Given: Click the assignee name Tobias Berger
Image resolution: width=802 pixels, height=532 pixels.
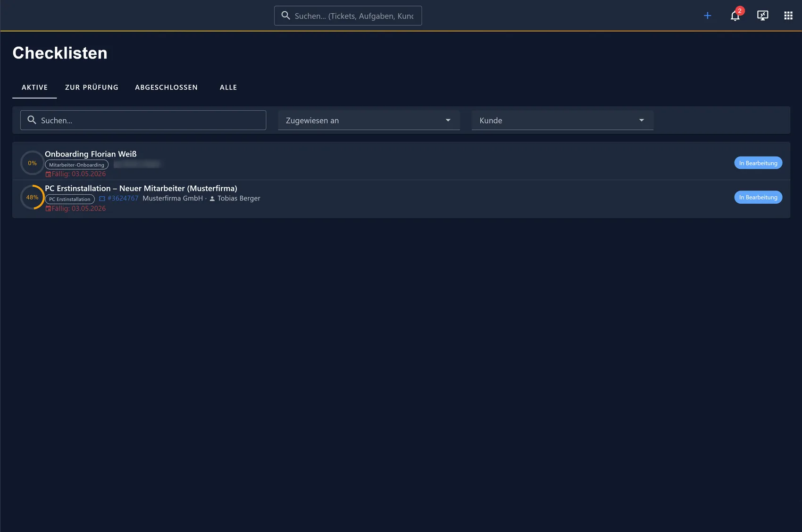Looking at the screenshot, I should pos(239,199).
